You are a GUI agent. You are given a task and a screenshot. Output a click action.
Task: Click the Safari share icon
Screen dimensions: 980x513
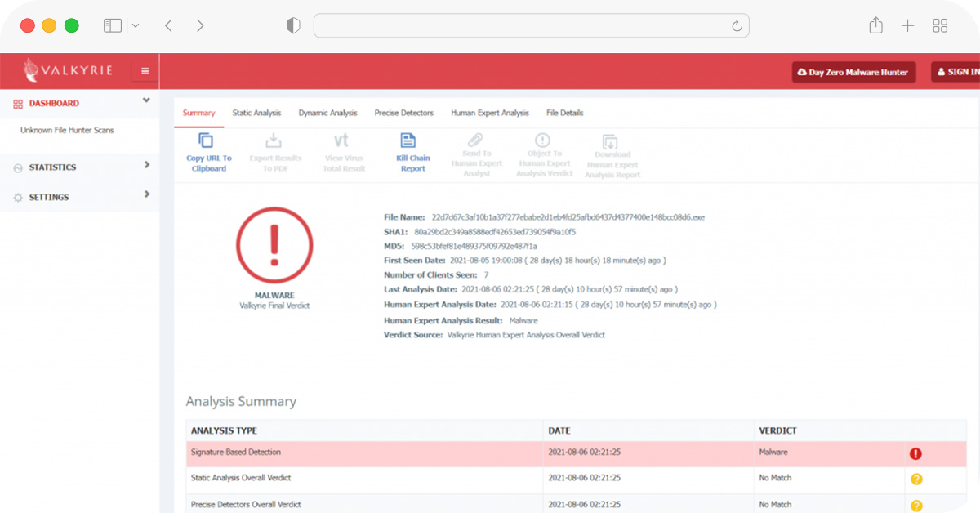[875, 25]
